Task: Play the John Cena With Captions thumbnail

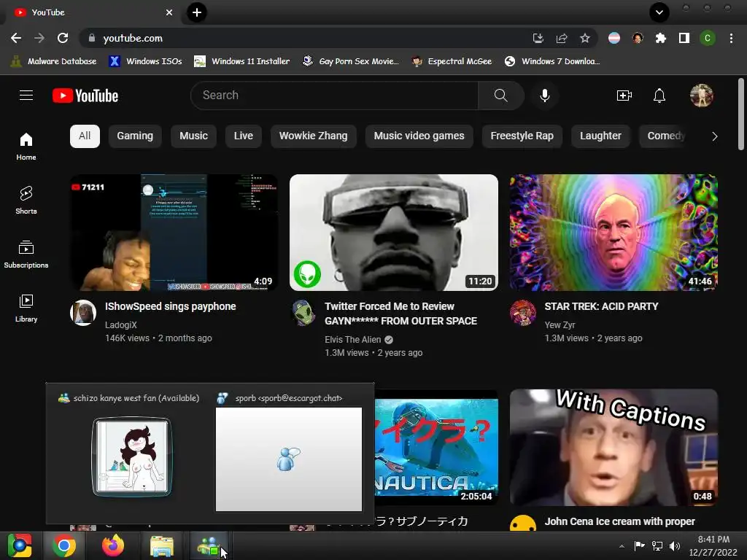Action: point(614,447)
